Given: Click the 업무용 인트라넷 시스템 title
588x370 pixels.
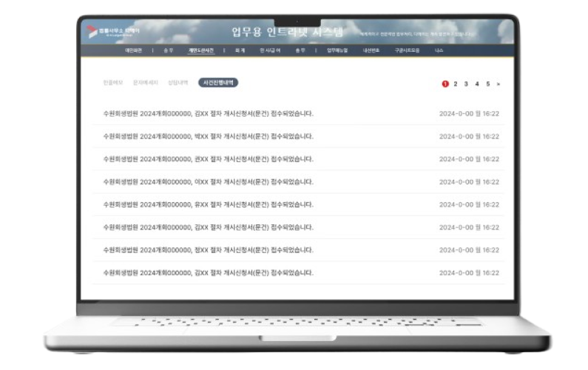Looking at the screenshot, I should tap(287, 33).
